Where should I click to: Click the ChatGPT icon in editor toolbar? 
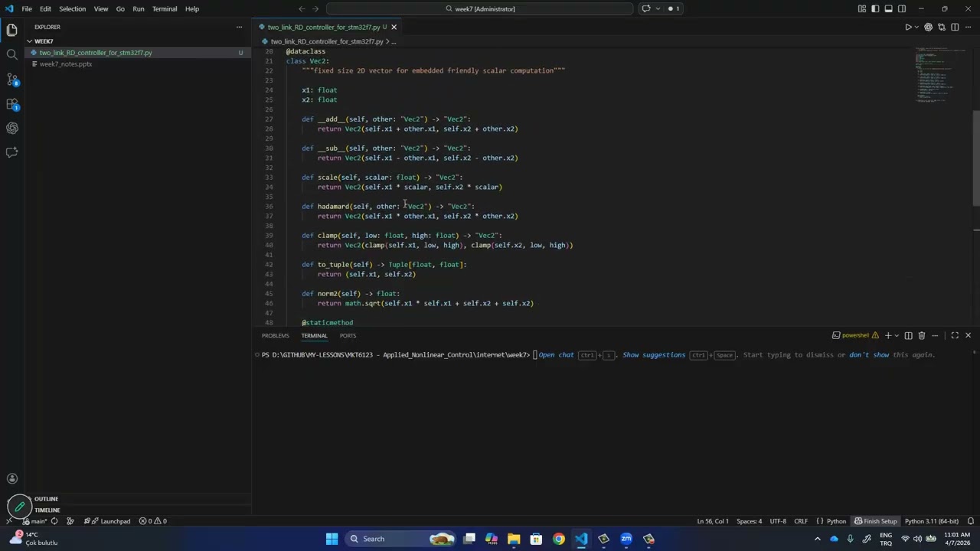(x=929, y=28)
